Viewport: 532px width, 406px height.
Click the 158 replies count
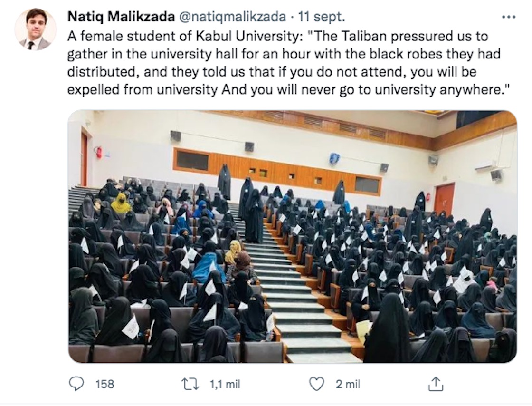coord(104,384)
